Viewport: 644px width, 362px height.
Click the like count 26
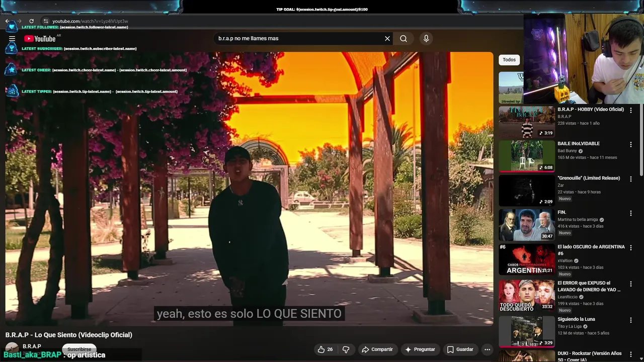tap(330, 349)
